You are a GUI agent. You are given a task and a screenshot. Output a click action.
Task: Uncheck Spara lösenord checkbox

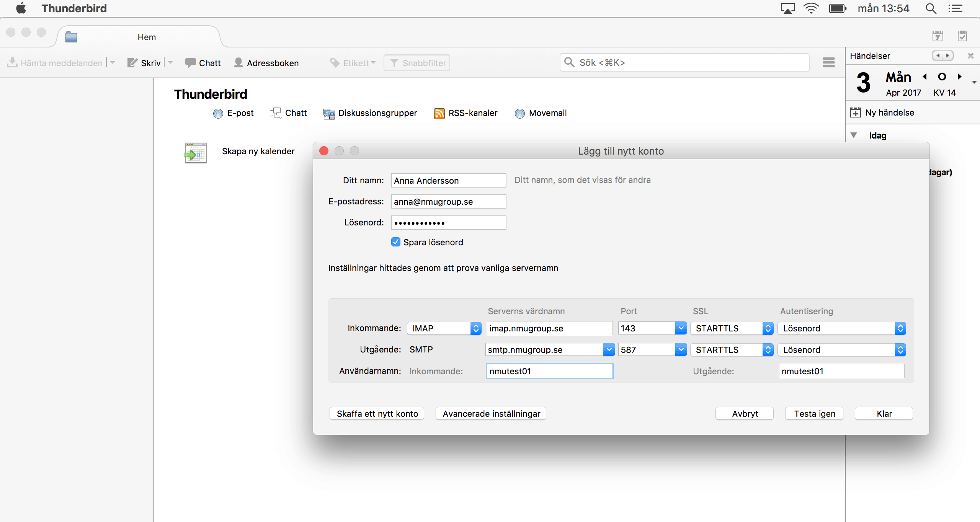tap(396, 242)
